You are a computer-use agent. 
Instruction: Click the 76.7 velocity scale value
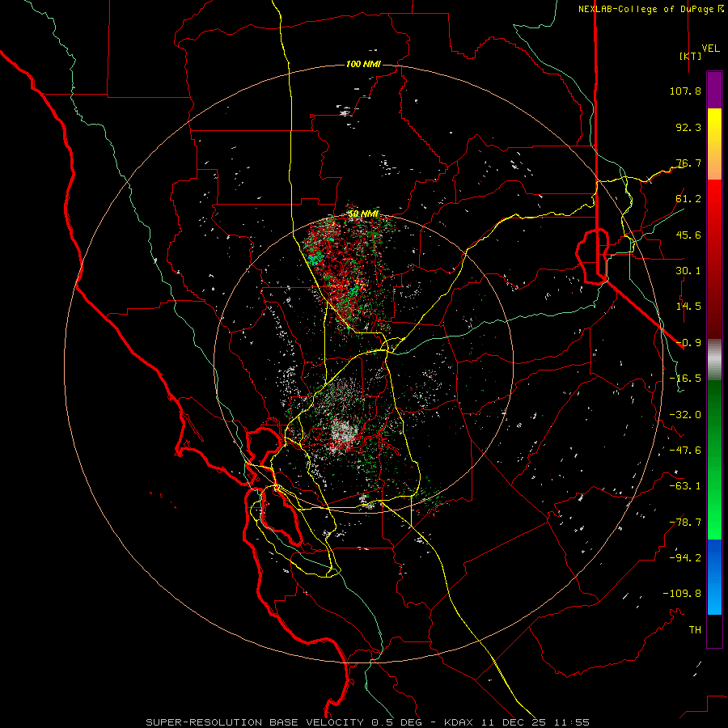(688, 163)
